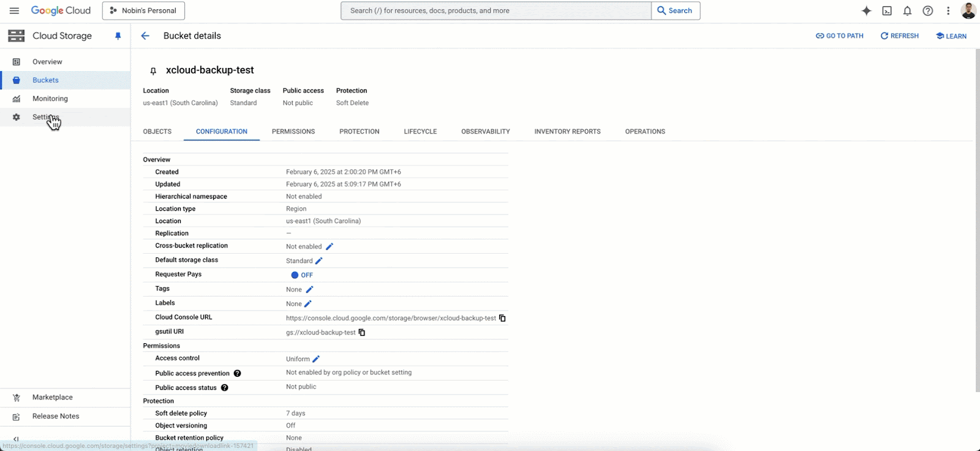Open the PROTECTION tab
980x451 pixels.
click(x=360, y=131)
